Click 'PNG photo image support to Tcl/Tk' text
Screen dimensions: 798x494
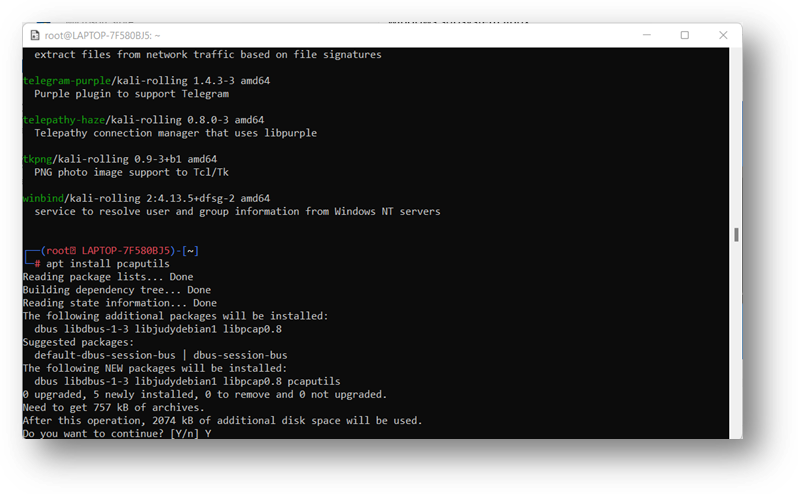pos(125,172)
